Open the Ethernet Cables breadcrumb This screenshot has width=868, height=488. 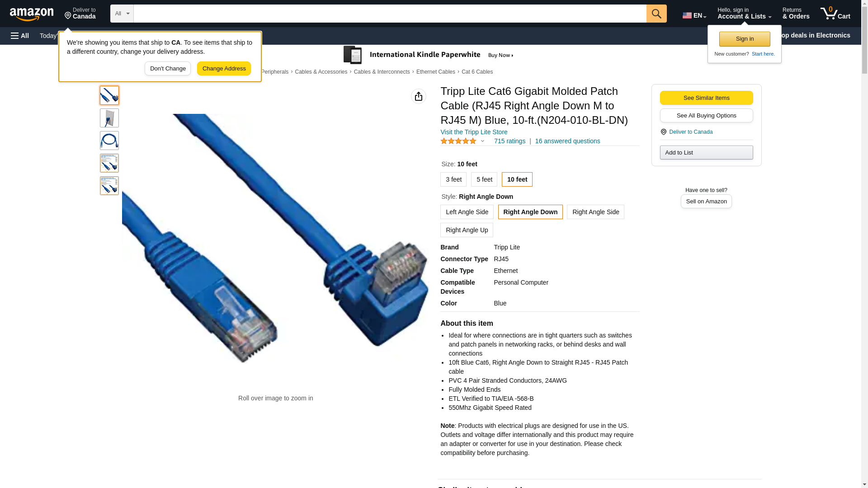pos(436,72)
